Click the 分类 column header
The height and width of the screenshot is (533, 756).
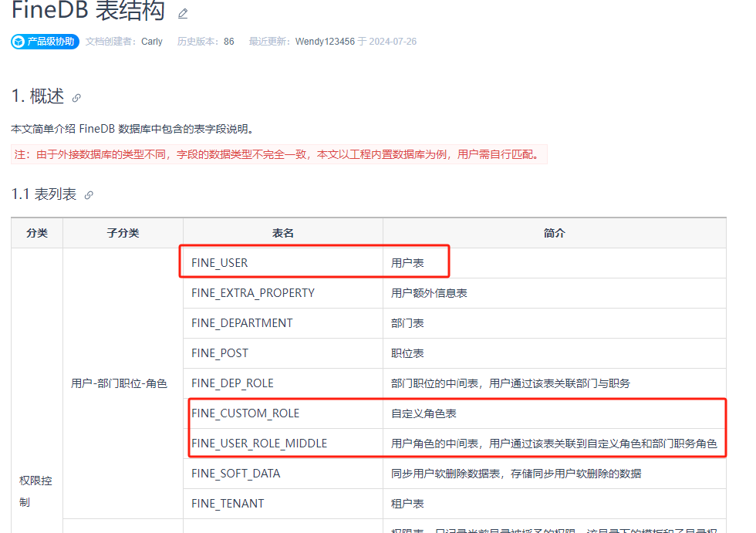click(37, 233)
